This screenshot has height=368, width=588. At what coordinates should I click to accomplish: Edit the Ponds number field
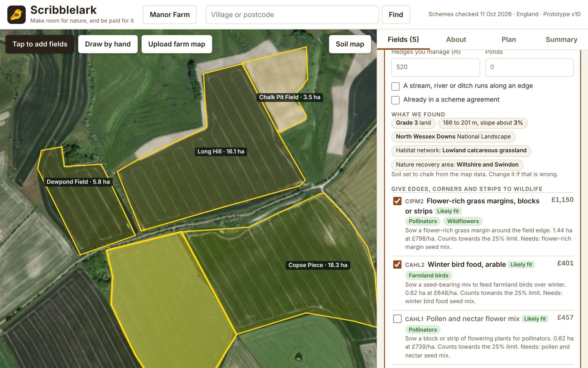529,67
